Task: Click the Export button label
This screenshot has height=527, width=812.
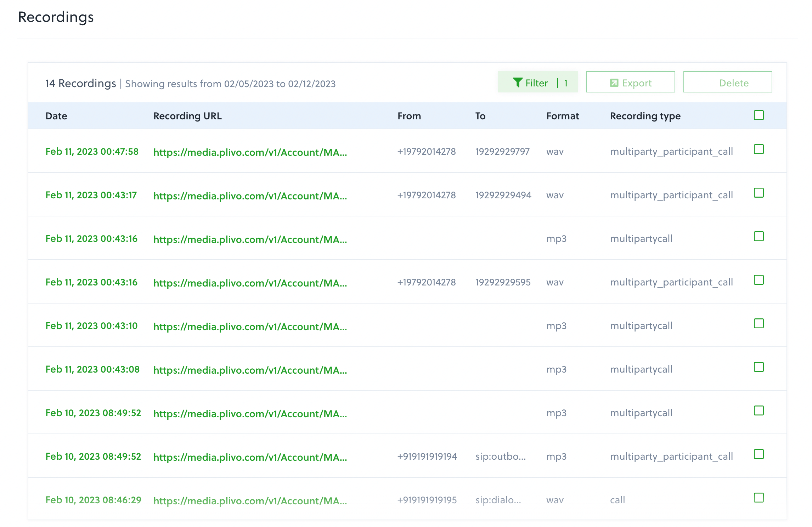Action: click(x=637, y=83)
